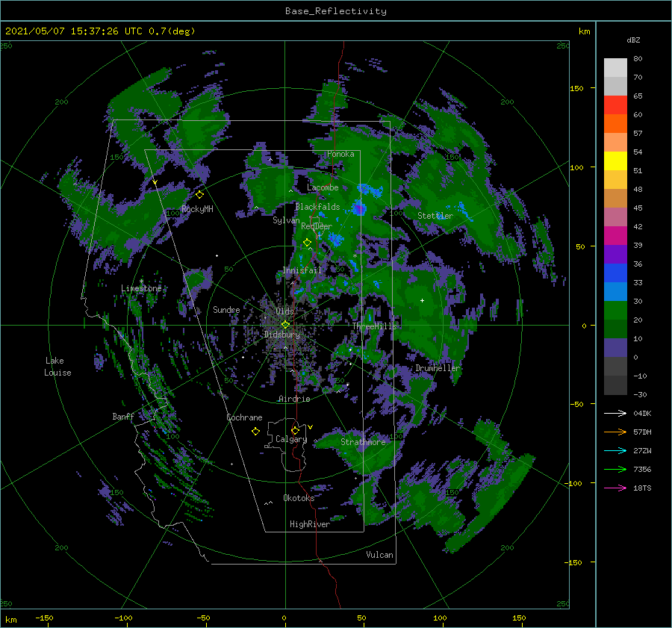Pick the purple 36–39 dBZ legend swatch
The image size is (672, 628).
pyautogui.click(x=615, y=255)
